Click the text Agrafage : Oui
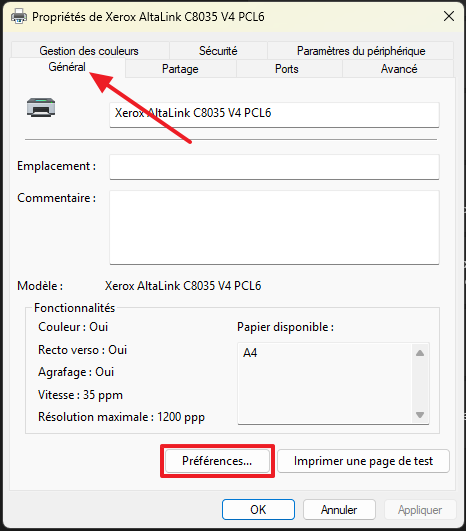This screenshot has width=466, height=531. (x=76, y=372)
